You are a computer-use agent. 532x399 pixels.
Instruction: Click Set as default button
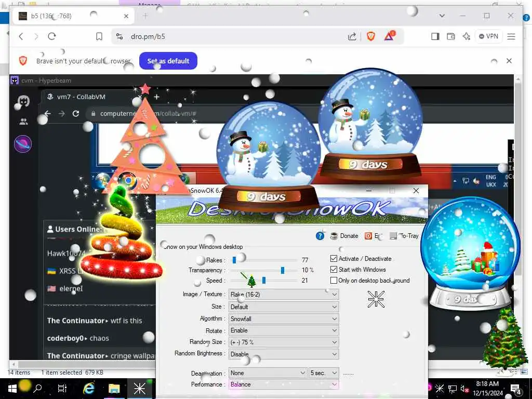pos(168,61)
